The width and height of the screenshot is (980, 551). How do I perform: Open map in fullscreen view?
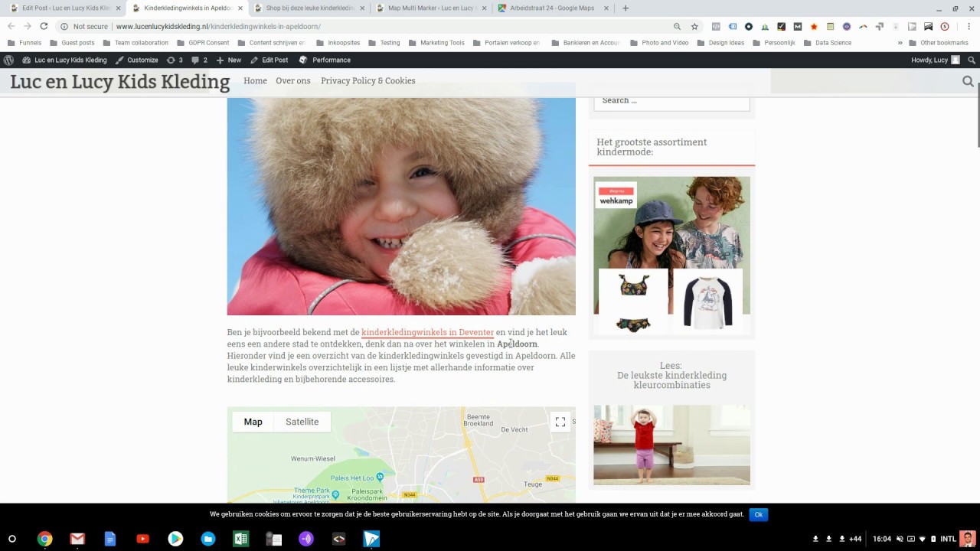560,422
